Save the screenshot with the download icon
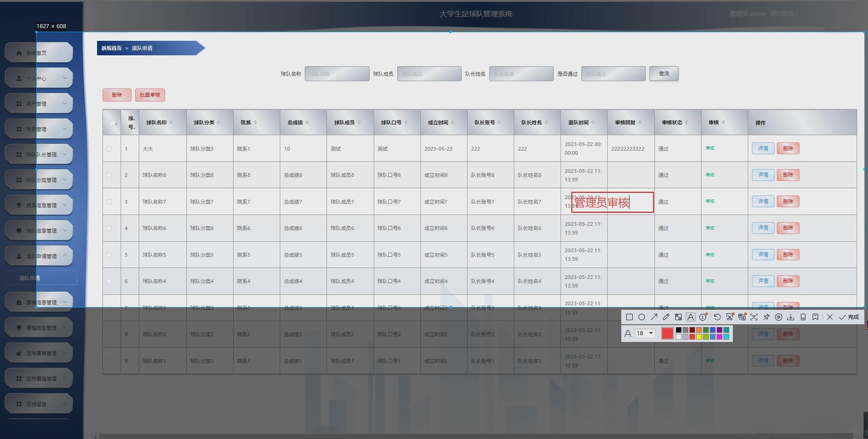Viewport: 868px width, 439px height. (x=791, y=317)
